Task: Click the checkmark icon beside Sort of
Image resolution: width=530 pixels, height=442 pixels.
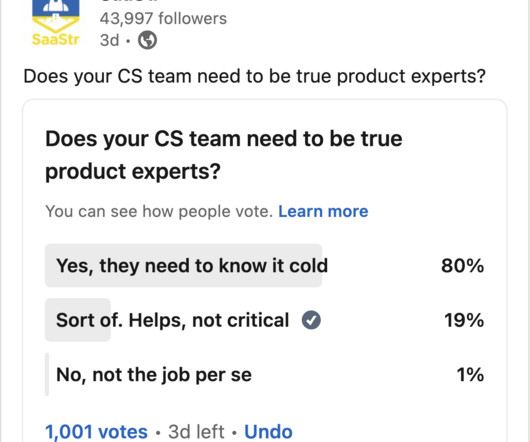Action: click(311, 320)
